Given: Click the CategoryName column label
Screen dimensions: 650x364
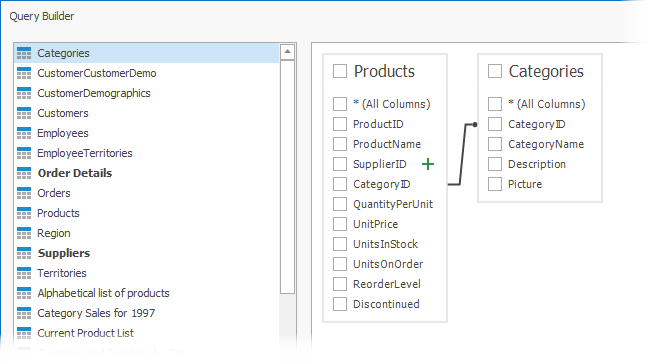Looking at the screenshot, I should point(546,144).
